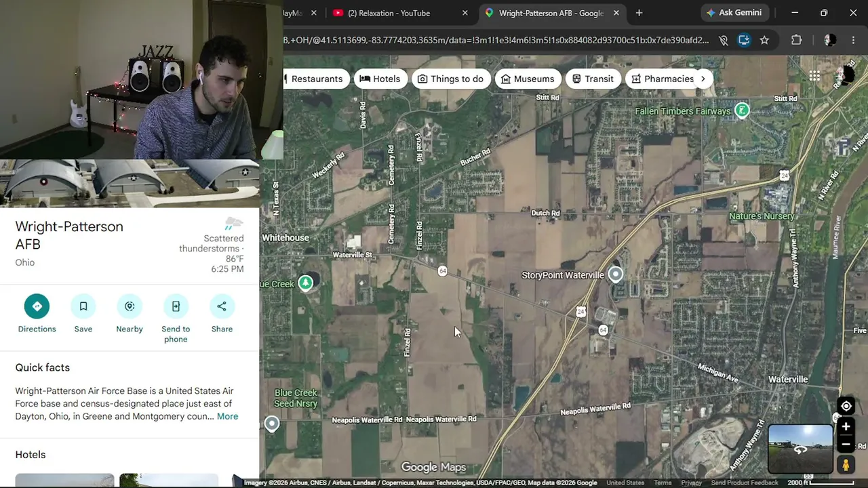
Task: Zoom out on the map
Action: click(846, 445)
